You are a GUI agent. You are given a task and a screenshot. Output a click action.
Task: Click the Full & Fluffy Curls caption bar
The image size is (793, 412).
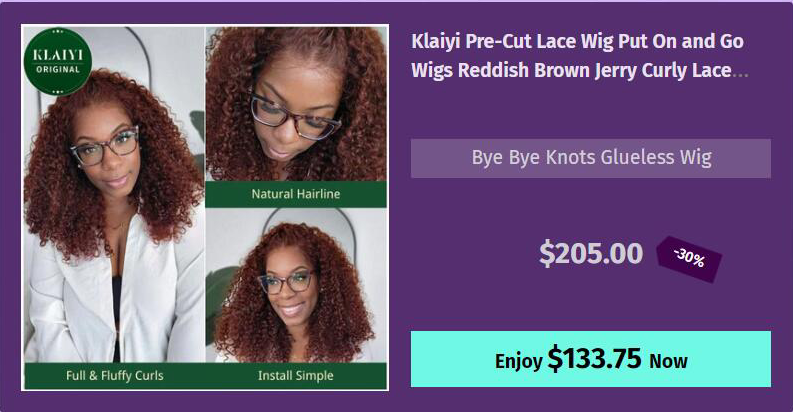coord(114,376)
